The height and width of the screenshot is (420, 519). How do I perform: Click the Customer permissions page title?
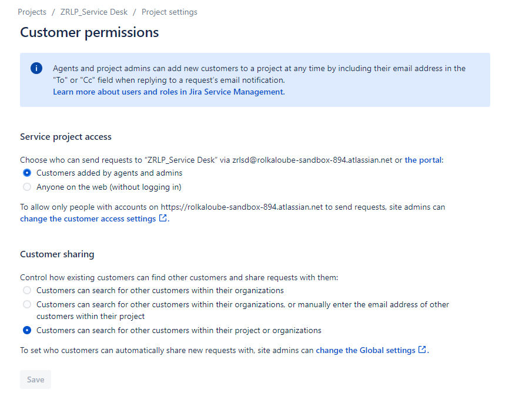[x=89, y=32]
